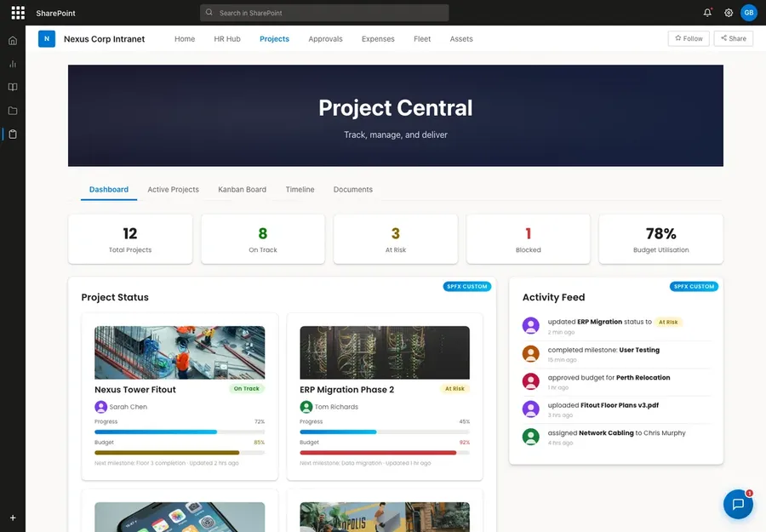Click SPFX CUSTOM badge on Activity Feed panel
The height and width of the screenshot is (532, 766).
point(694,286)
